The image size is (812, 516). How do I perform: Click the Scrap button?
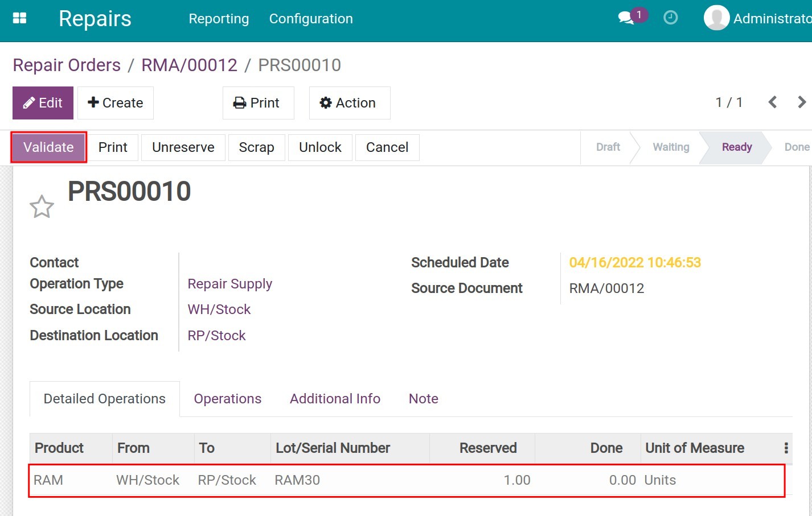click(256, 147)
